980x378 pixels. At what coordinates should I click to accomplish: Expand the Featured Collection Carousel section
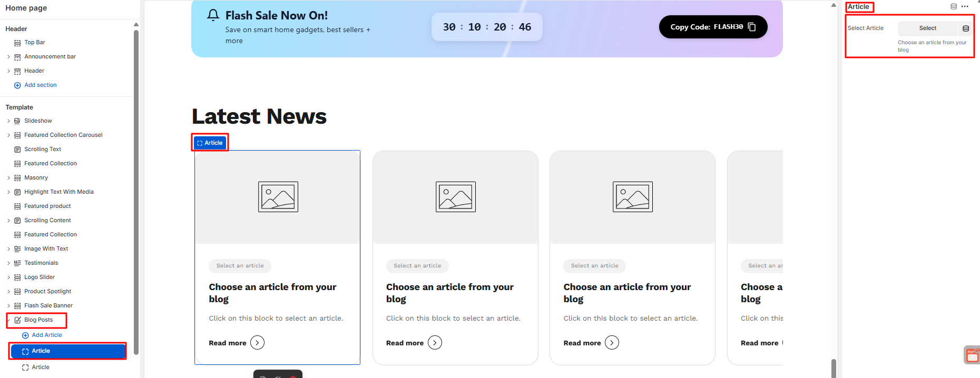tap(8, 135)
